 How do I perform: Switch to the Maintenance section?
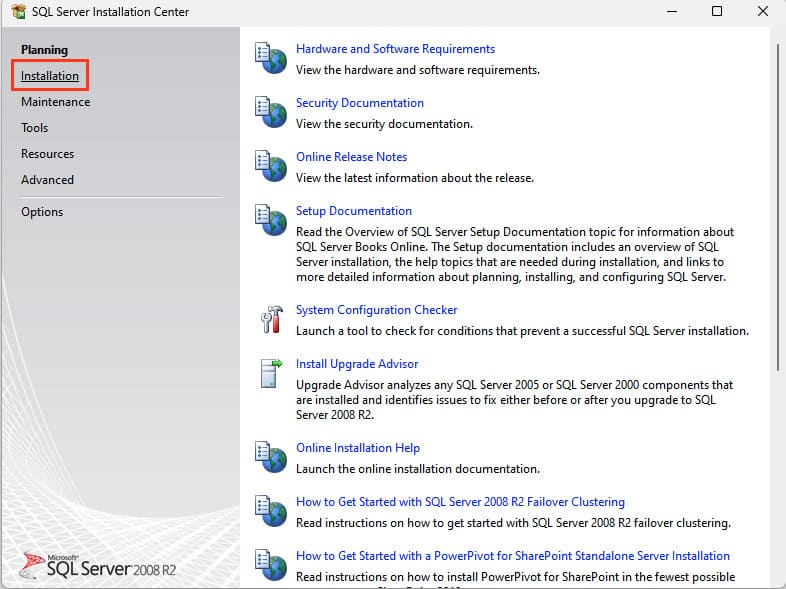[x=55, y=102]
